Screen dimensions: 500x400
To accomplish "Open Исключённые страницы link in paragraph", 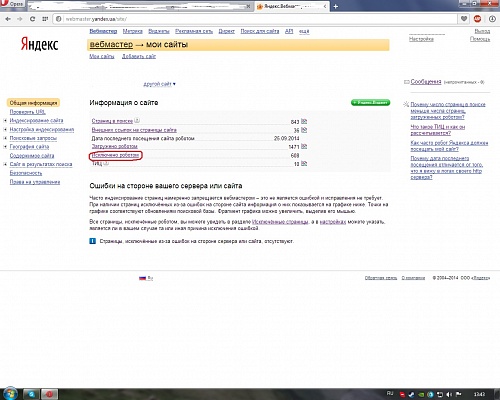I will coord(280,222).
